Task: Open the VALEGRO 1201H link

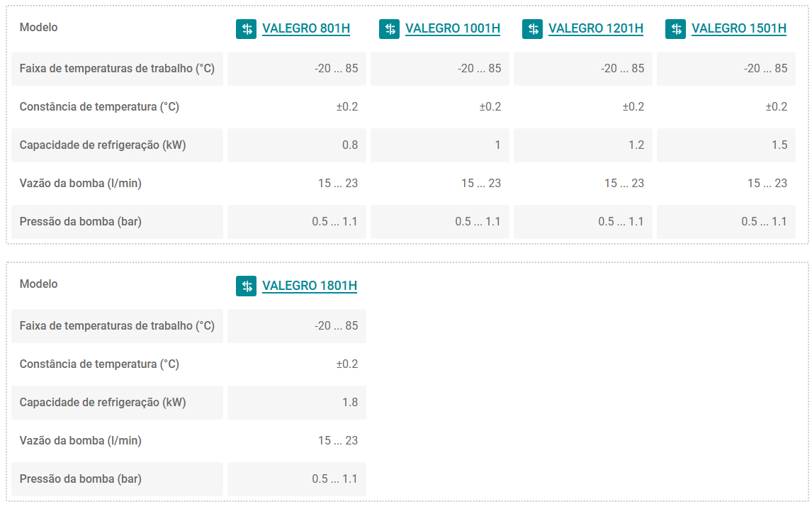Action: click(x=595, y=28)
